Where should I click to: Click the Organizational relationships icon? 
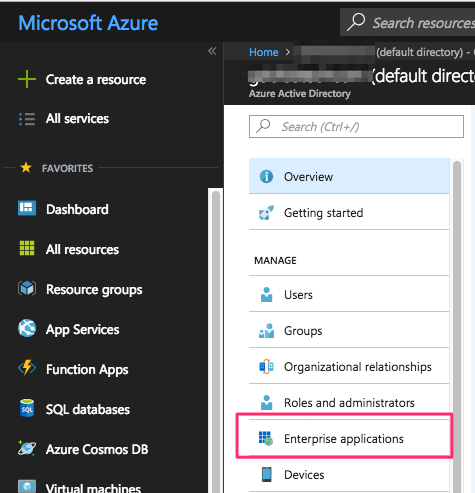(266, 367)
